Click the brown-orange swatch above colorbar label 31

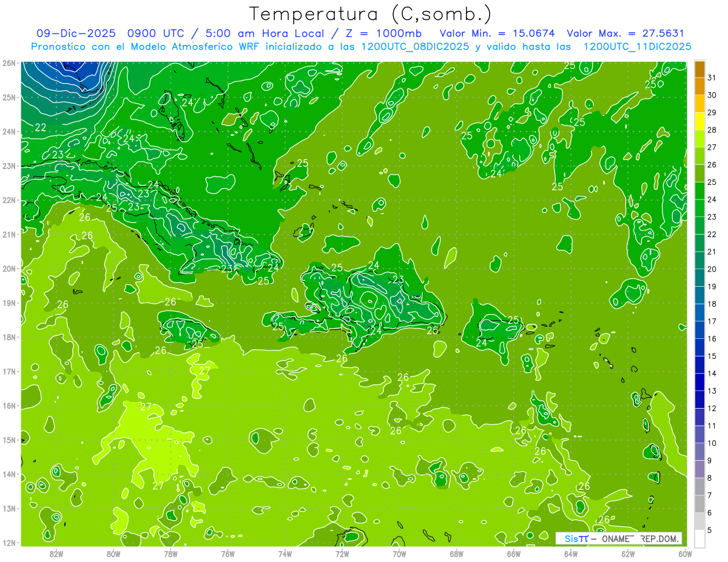tap(699, 69)
